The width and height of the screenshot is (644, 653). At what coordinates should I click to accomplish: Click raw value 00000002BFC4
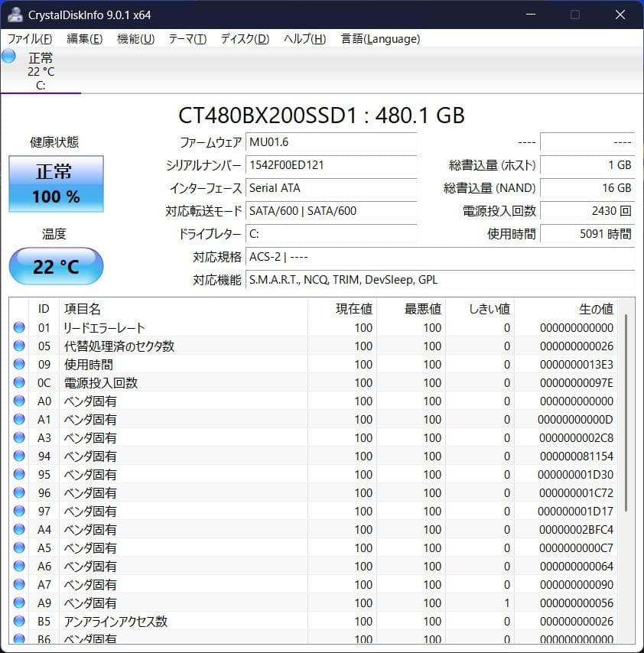click(577, 529)
